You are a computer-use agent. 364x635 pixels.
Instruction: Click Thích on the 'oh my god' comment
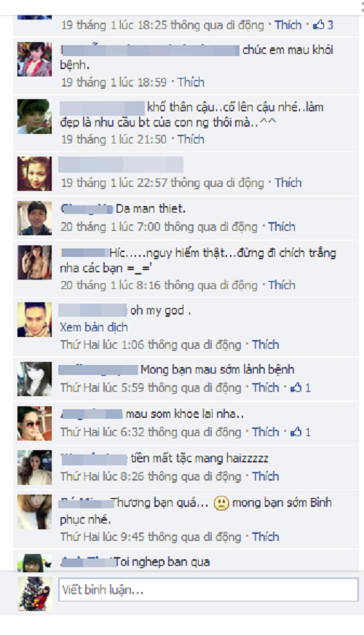click(x=266, y=344)
